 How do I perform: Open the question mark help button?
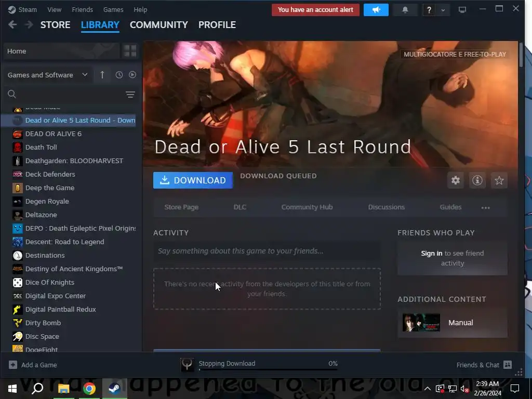429,10
